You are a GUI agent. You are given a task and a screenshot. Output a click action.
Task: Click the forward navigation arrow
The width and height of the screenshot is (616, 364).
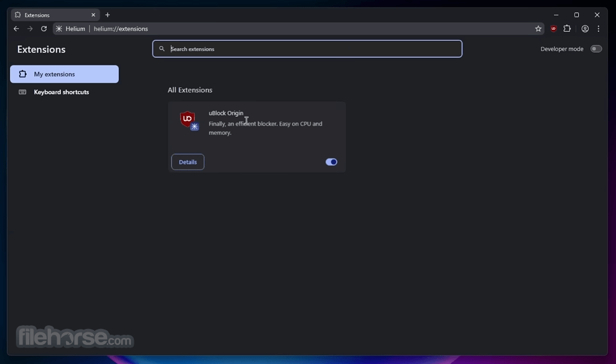30,29
